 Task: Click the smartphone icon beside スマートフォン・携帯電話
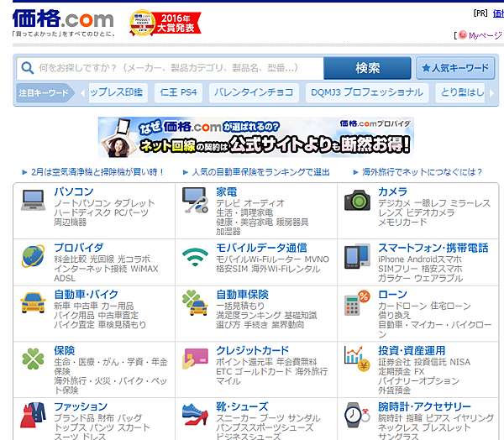357,256
